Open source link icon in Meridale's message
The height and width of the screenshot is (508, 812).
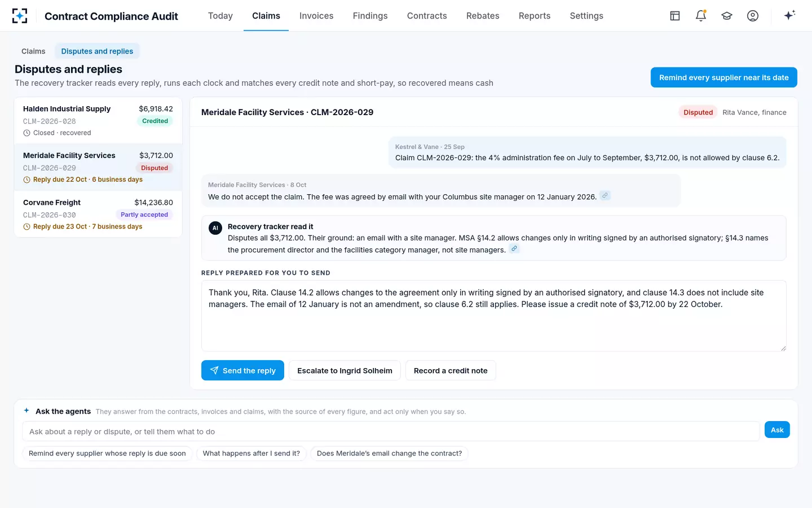(x=605, y=196)
